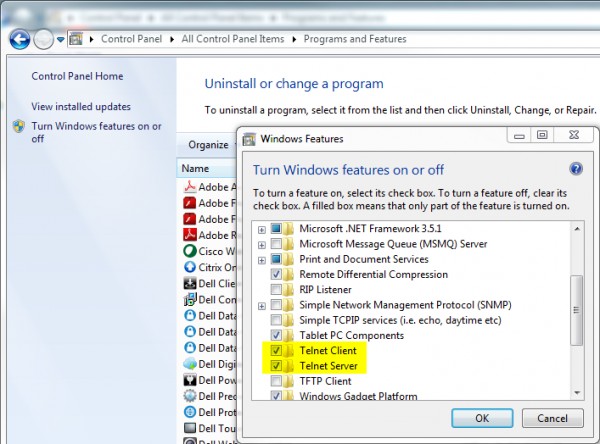Expand Print and Document Services node
This screenshot has height=444, width=600.
262,260
